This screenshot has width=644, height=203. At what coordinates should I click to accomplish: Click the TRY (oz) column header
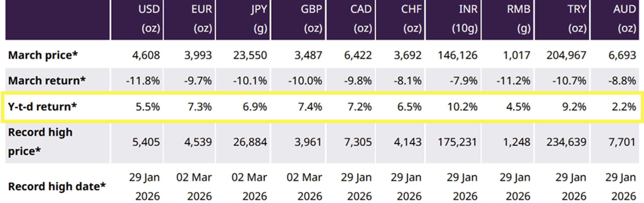[x=577, y=19]
